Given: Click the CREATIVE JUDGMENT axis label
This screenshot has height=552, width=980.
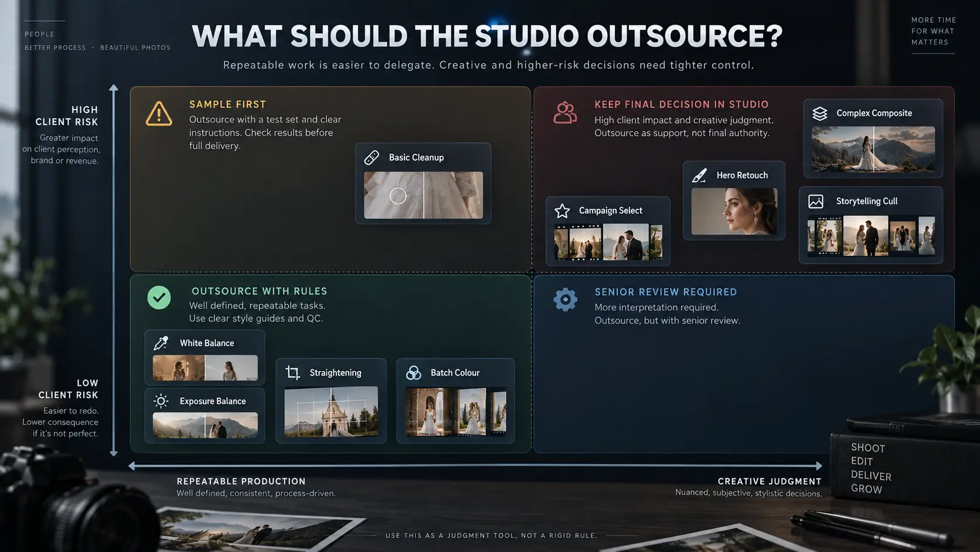Looking at the screenshot, I should [770, 481].
